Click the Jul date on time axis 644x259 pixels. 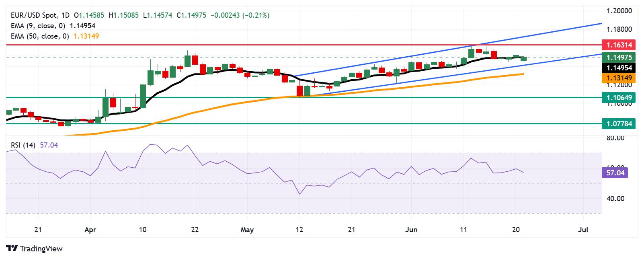[x=583, y=230]
